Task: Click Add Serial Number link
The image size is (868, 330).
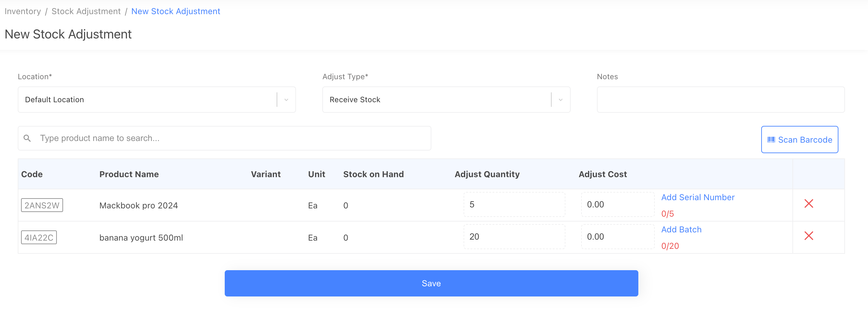Action: click(x=697, y=197)
